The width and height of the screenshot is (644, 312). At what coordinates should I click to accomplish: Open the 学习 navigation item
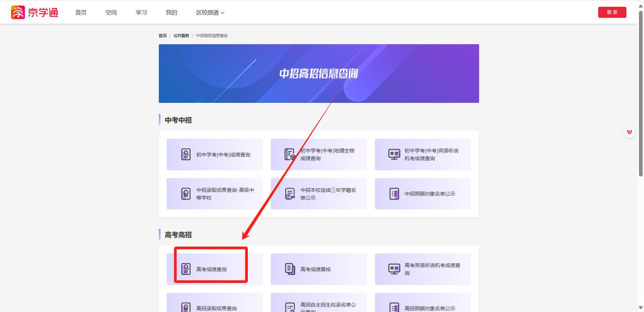pos(141,13)
